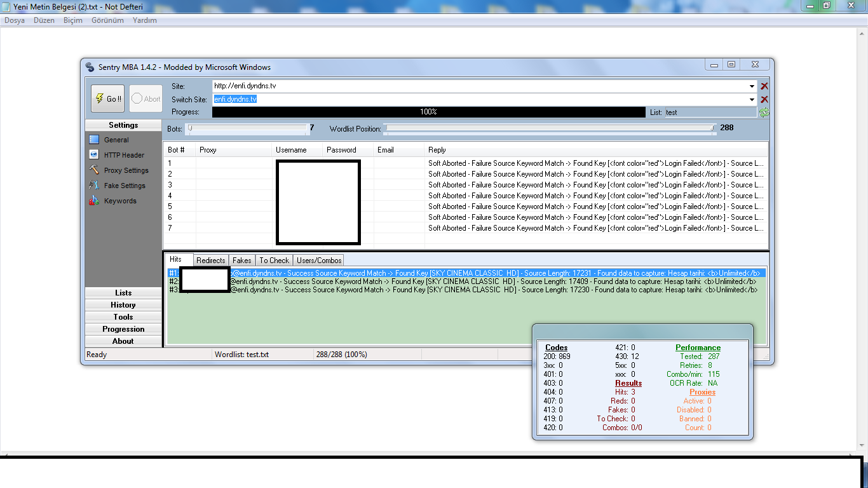Switch to the Redirects tab
Viewport: 868px width, 488px height.
pyautogui.click(x=210, y=261)
